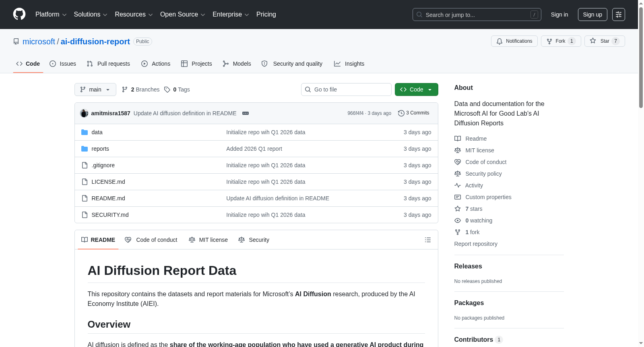Select the Security README tab
This screenshot has height=347, width=644.
click(x=254, y=240)
